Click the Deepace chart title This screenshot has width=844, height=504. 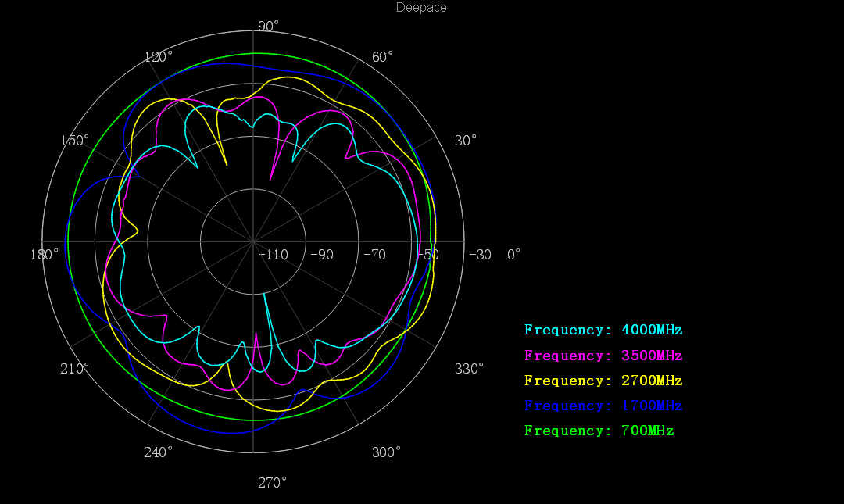[421, 8]
